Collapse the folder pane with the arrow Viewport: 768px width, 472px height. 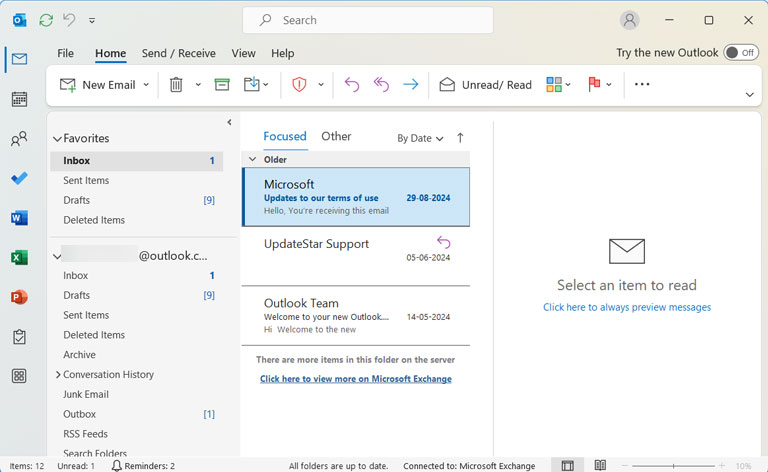[229, 122]
